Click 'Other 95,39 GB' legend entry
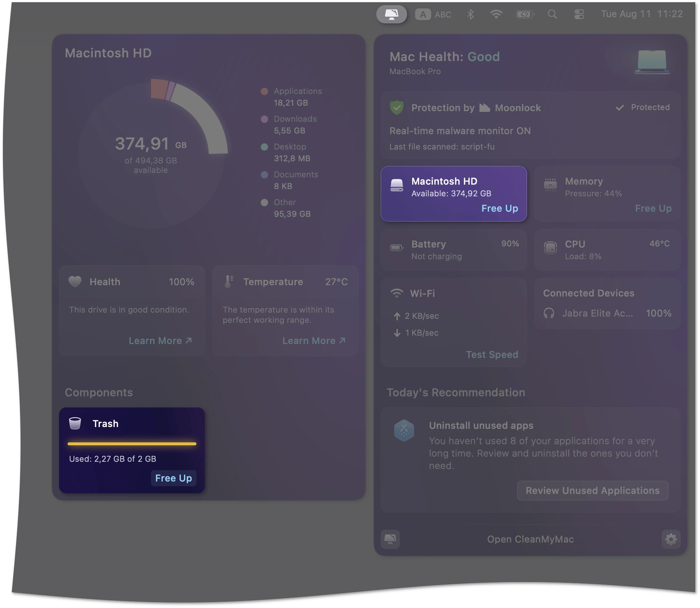The width and height of the screenshot is (700, 608). click(x=286, y=208)
